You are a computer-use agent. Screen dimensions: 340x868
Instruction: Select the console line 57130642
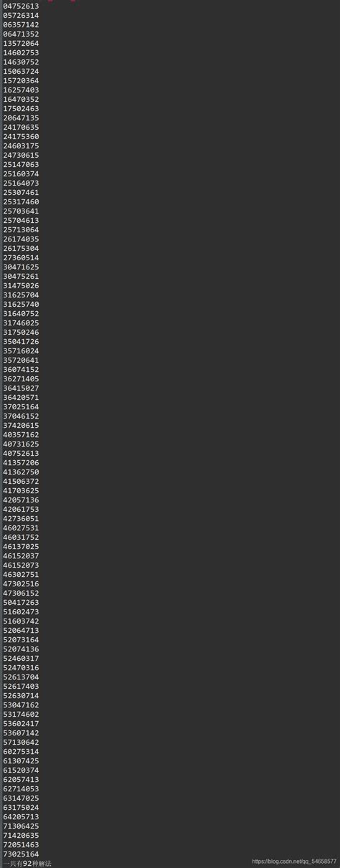pyautogui.click(x=21, y=742)
